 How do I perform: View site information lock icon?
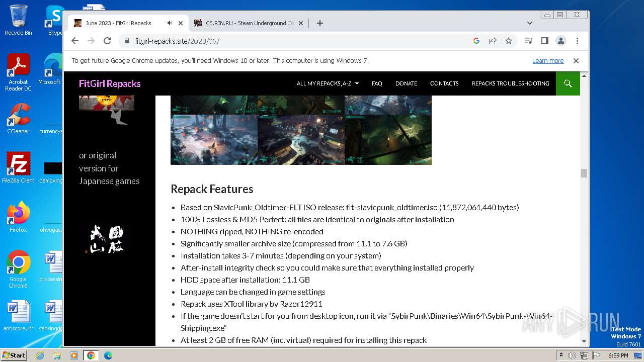pos(127,41)
